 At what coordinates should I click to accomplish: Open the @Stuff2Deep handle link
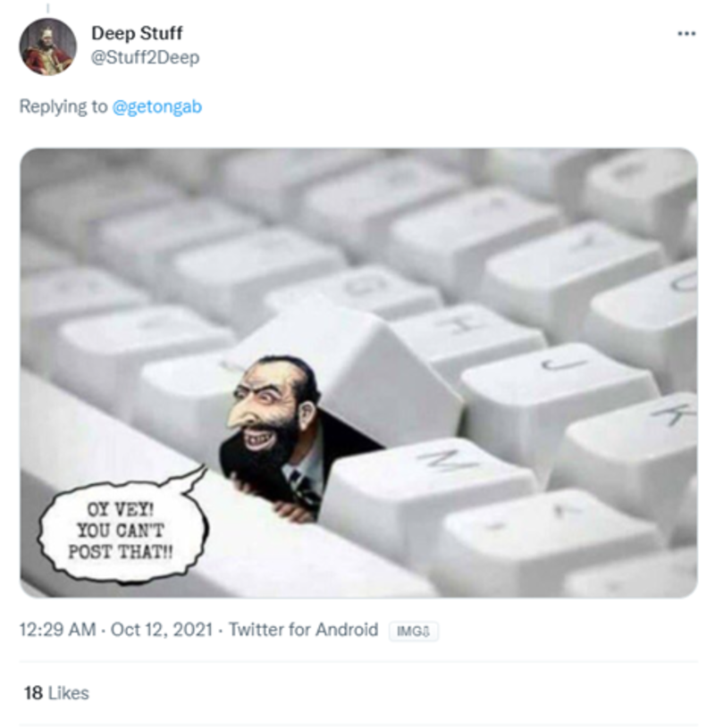[145, 57]
